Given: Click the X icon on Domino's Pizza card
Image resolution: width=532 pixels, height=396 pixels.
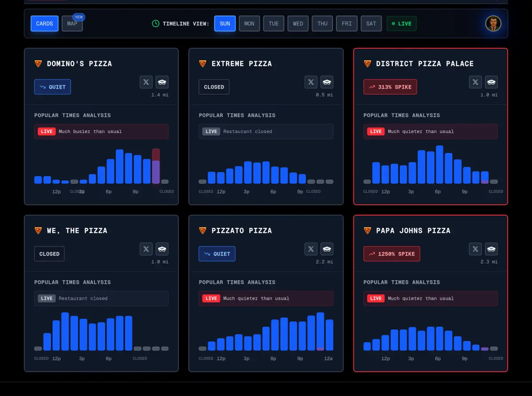Looking at the screenshot, I should [146, 82].
